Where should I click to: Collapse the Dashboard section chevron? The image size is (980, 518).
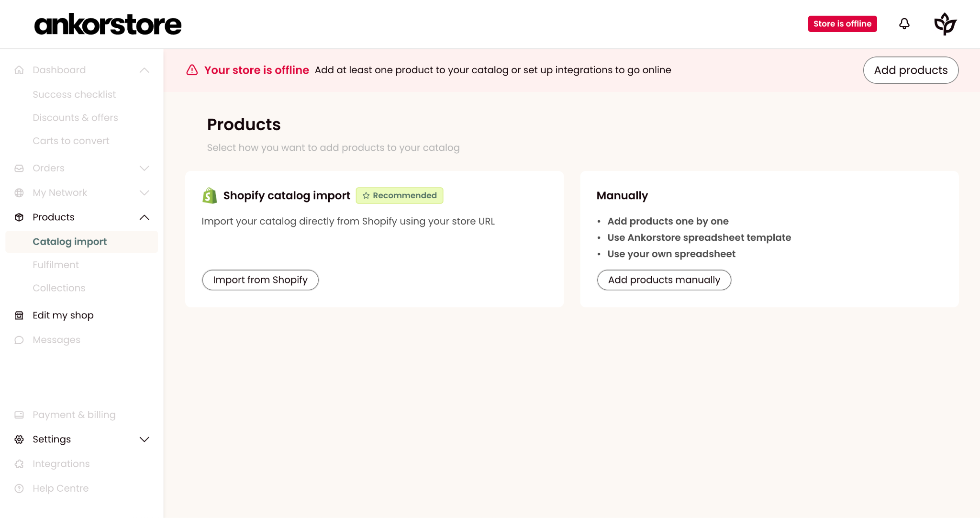[x=144, y=70]
